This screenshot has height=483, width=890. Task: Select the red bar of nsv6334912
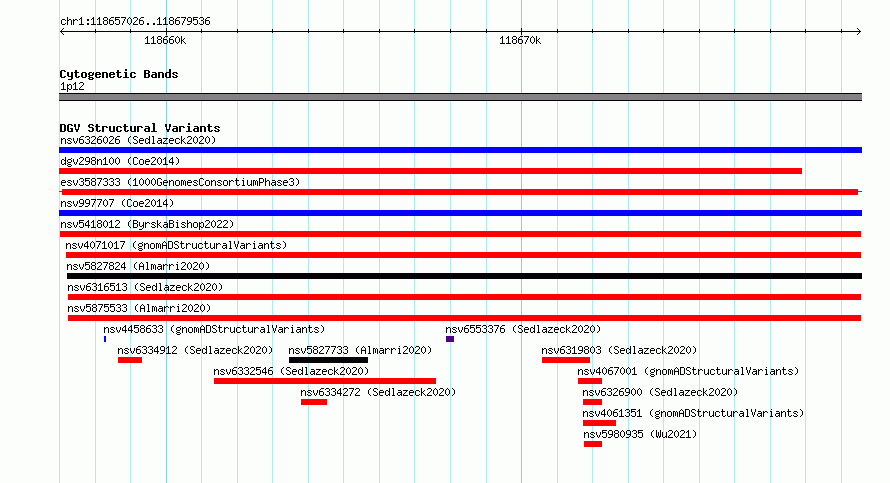(x=130, y=360)
